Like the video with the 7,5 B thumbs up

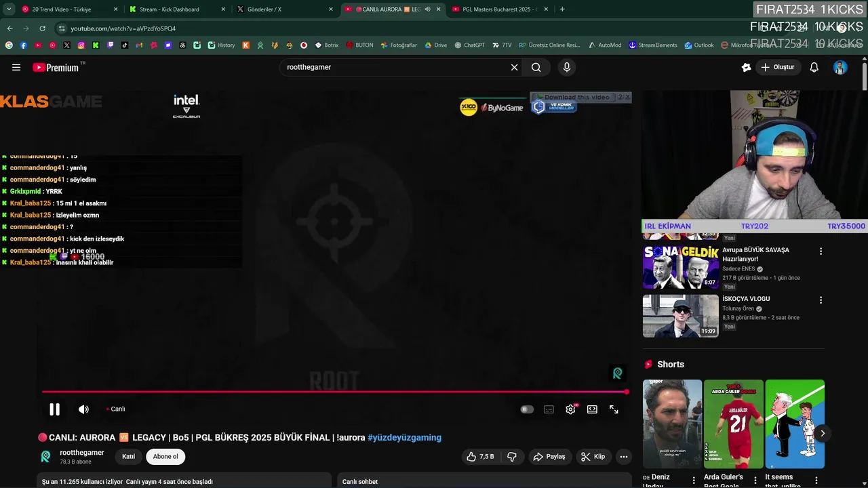point(480,457)
